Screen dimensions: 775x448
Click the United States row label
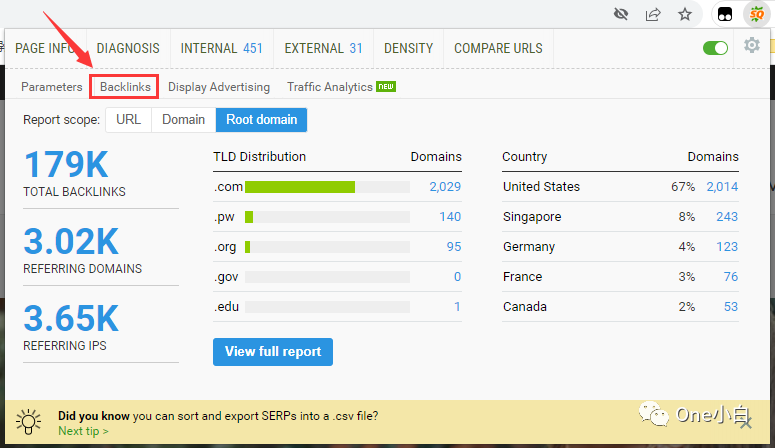541,187
